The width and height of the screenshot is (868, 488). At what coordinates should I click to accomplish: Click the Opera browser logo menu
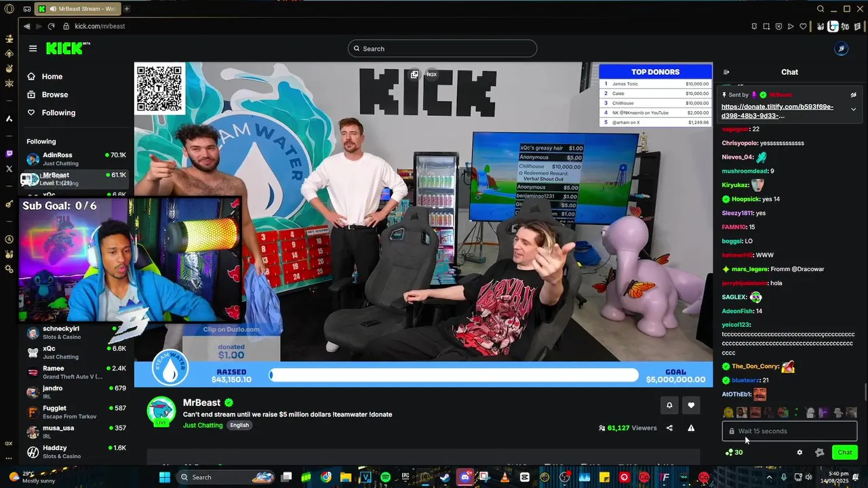[9, 9]
